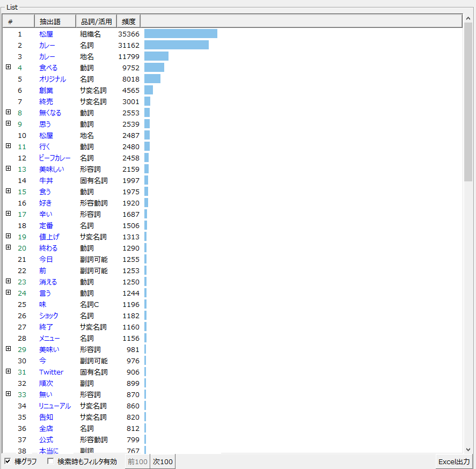Select the リニューアル word link
Viewport: 476px width, 469px height.
point(55,406)
